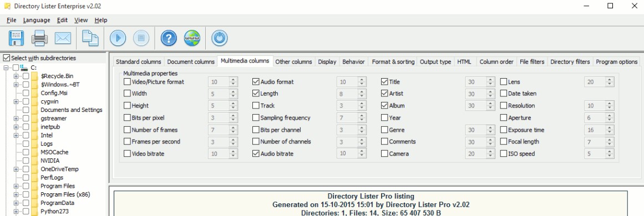Expand the OneDriveTemp folder node
The image size is (644, 216).
click(x=16, y=169)
